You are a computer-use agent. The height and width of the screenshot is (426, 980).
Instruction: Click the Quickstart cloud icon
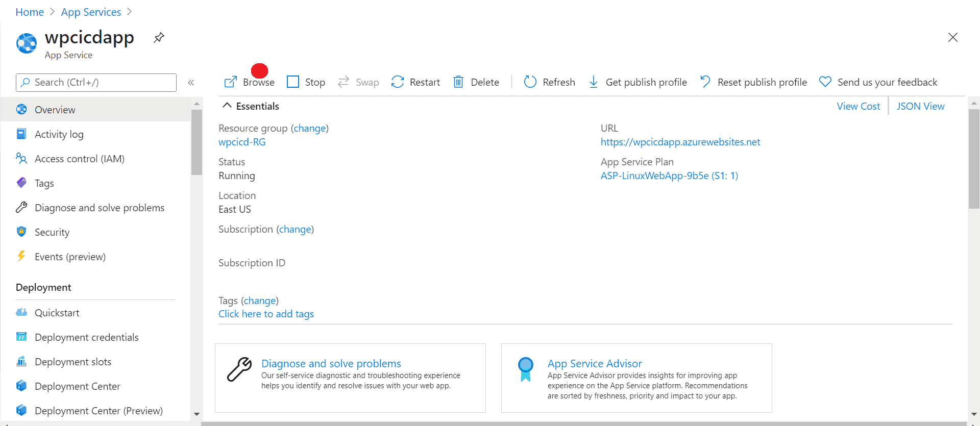pyautogui.click(x=21, y=312)
